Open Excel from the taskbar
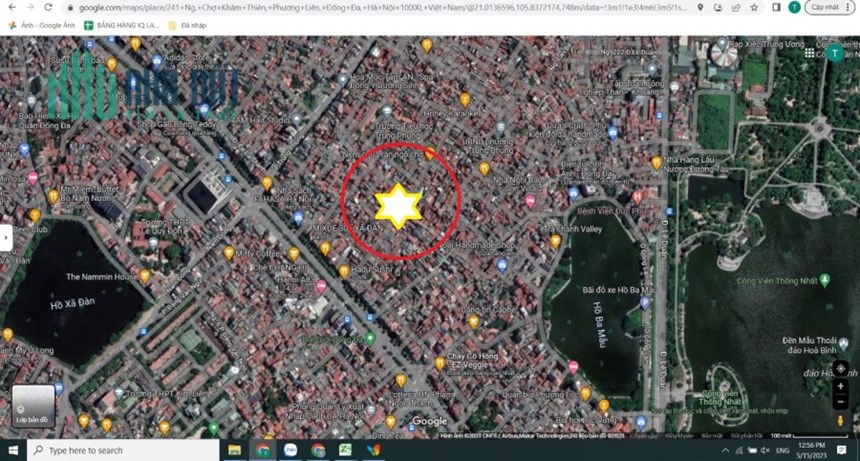The width and height of the screenshot is (860, 461). click(x=345, y=450)
